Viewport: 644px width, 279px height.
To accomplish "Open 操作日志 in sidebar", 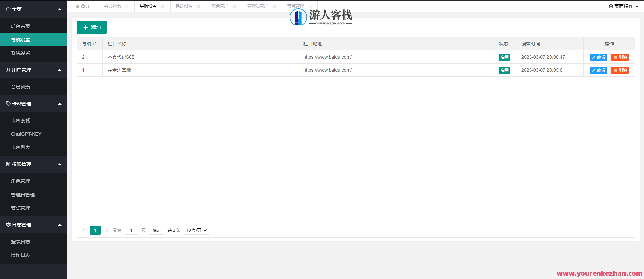I will 33,255.
